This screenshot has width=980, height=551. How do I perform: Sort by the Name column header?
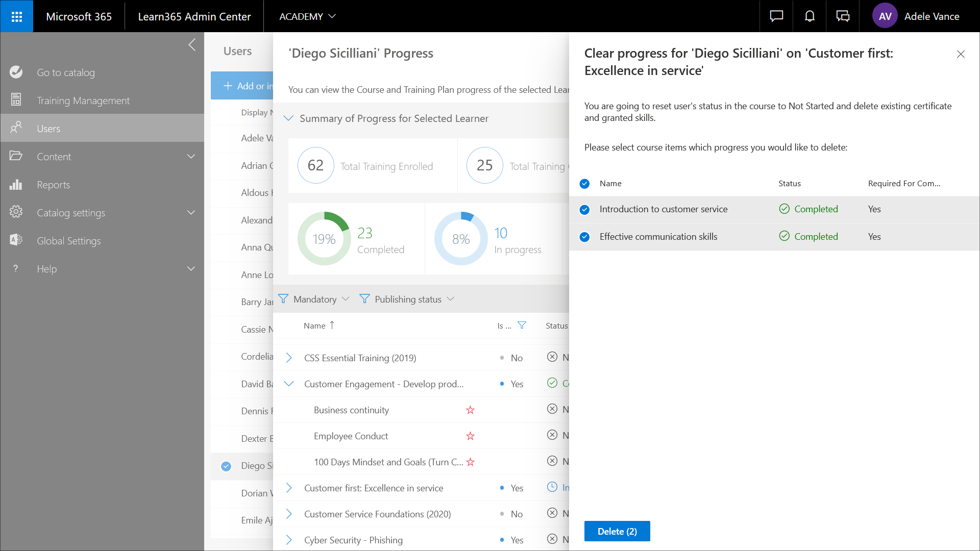point(315,326)
